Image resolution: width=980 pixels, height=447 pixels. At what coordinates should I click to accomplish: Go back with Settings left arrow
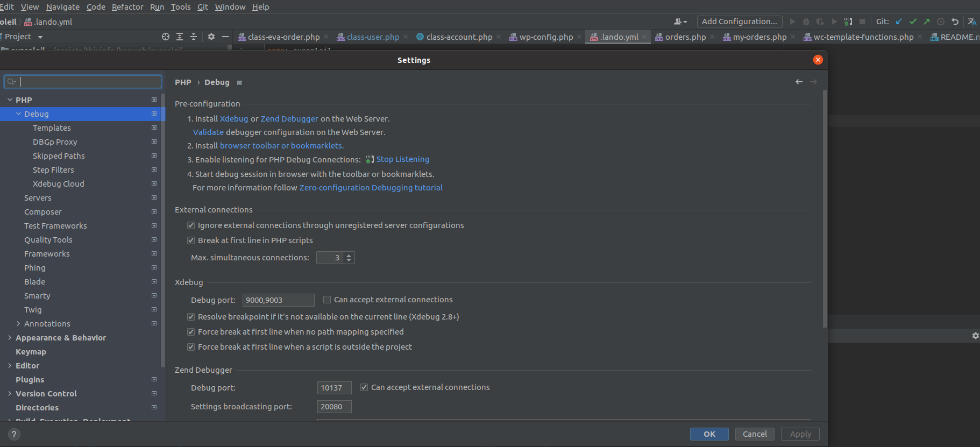799,82
